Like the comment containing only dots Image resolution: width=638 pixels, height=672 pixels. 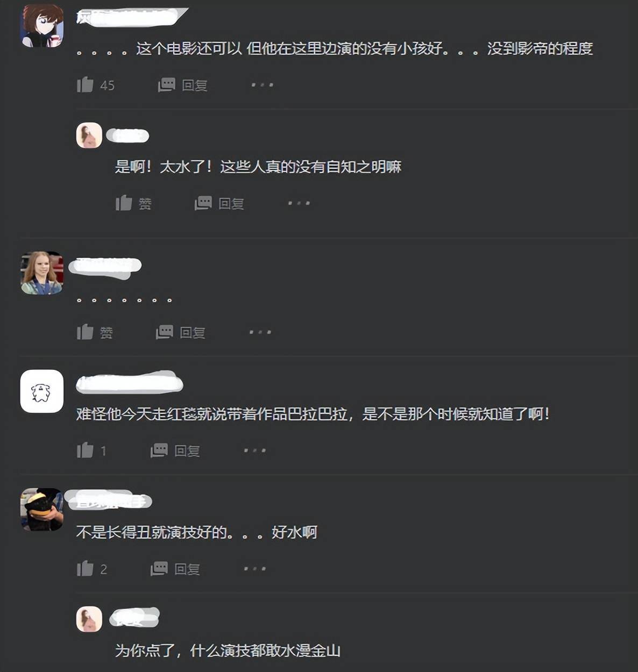(95, 332)
